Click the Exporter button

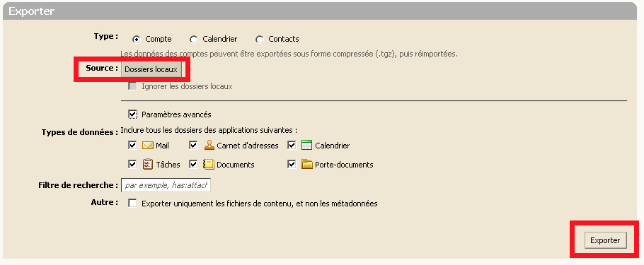coord(605,240)
